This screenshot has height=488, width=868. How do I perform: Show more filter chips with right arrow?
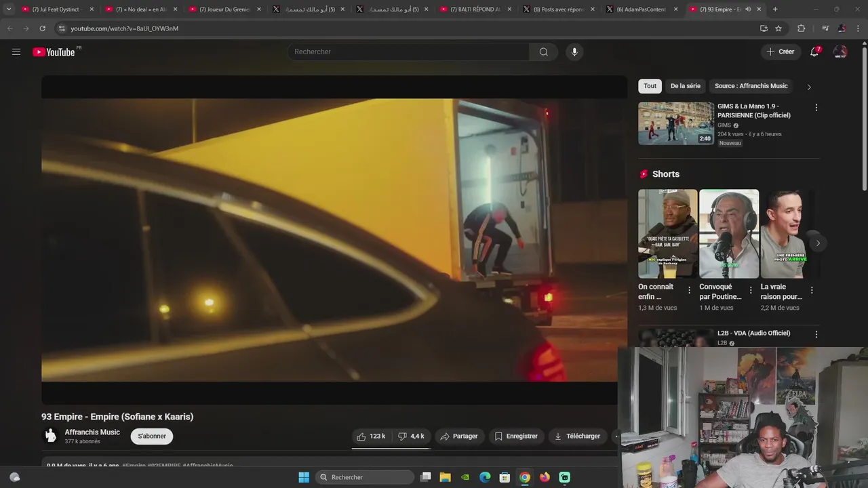point(808,87)
